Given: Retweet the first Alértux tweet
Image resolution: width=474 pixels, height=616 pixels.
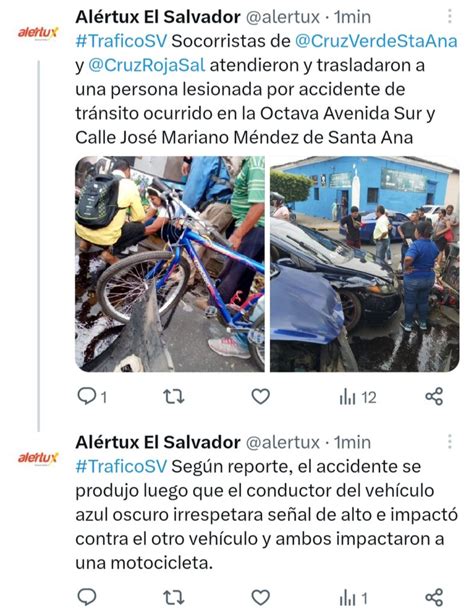Looking at the screenshot, I should point(174,396).
